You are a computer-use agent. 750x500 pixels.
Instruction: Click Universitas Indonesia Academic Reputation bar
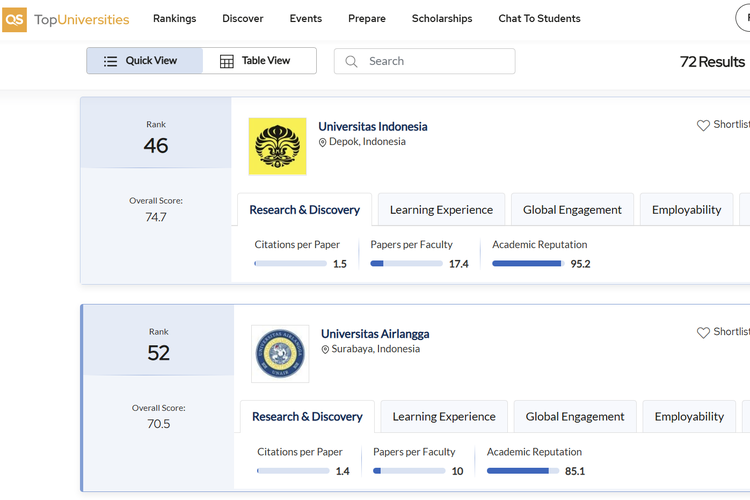(x=528, y=264)
